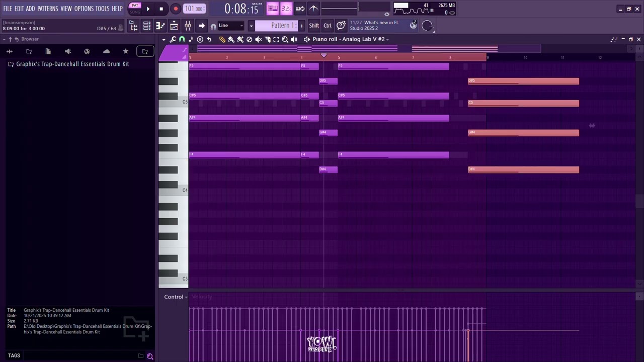Click the piano roll undo arrow
The height and width of the screenshot is (362, 644).
pos(209,39)
